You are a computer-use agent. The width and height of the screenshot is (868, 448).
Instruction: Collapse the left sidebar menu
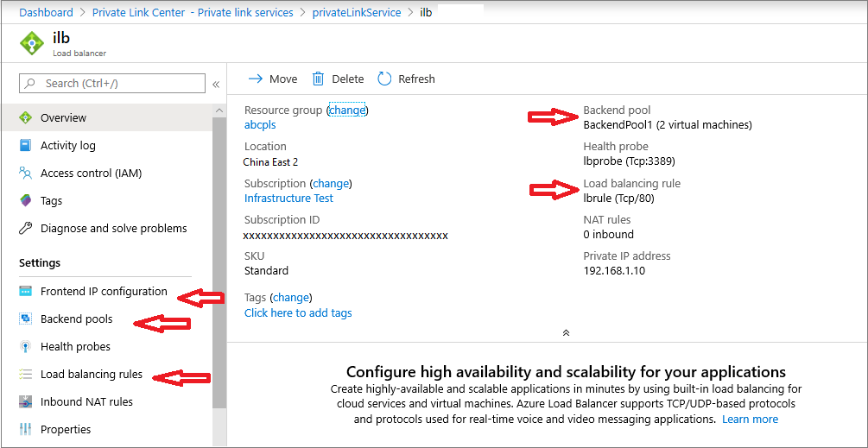click(x=216, y=84)
